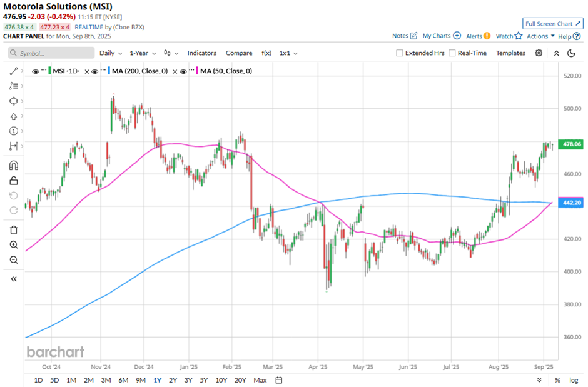Click the redo arrow icon
The image size is (588, 387).
(14, 211)
